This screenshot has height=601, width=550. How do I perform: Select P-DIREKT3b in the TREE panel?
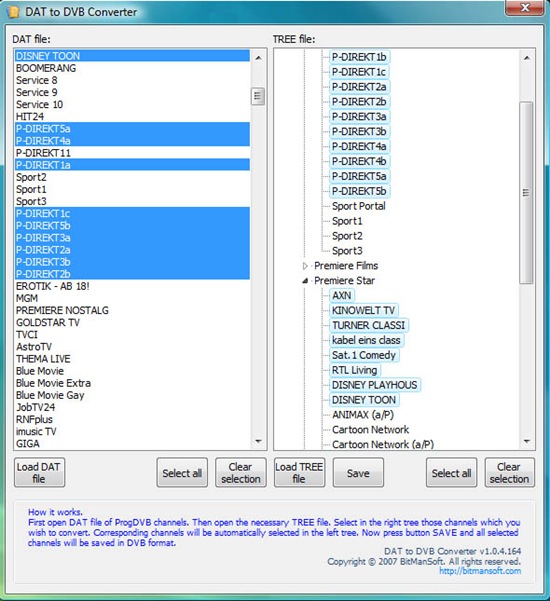(x=359, y=131)
